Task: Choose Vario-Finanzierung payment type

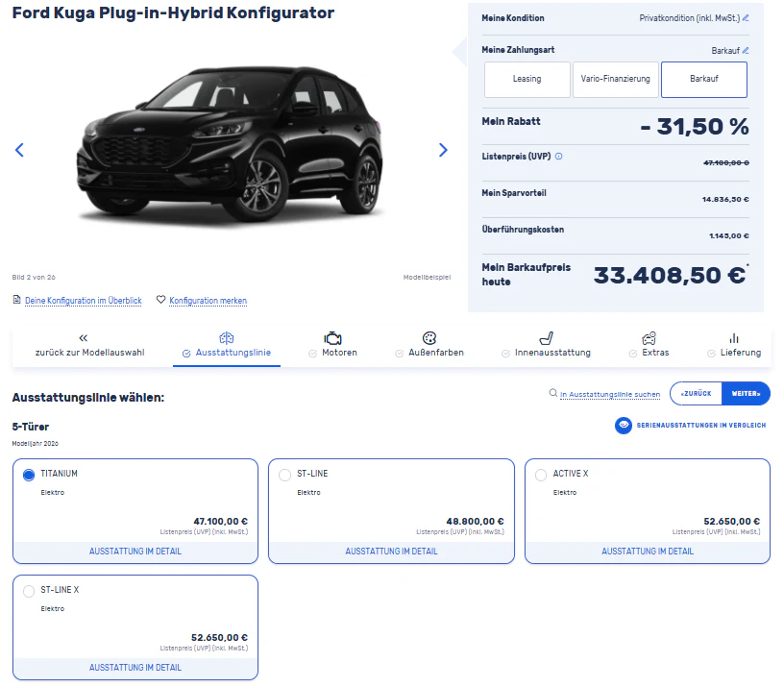Action: [616, 80]
